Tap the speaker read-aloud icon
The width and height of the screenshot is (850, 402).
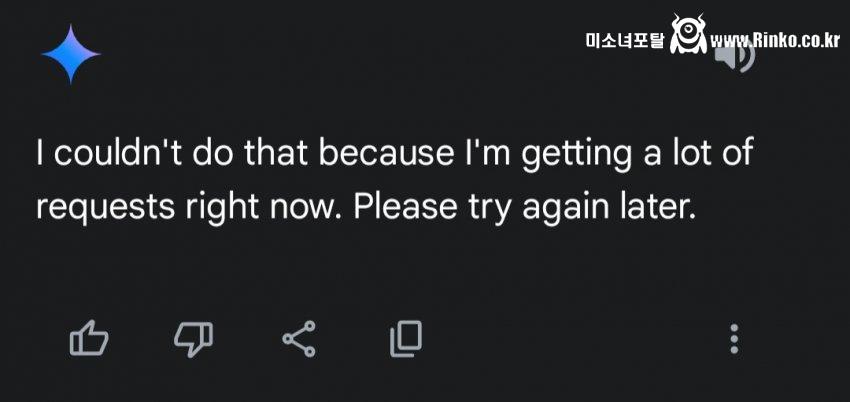[737, 57]
